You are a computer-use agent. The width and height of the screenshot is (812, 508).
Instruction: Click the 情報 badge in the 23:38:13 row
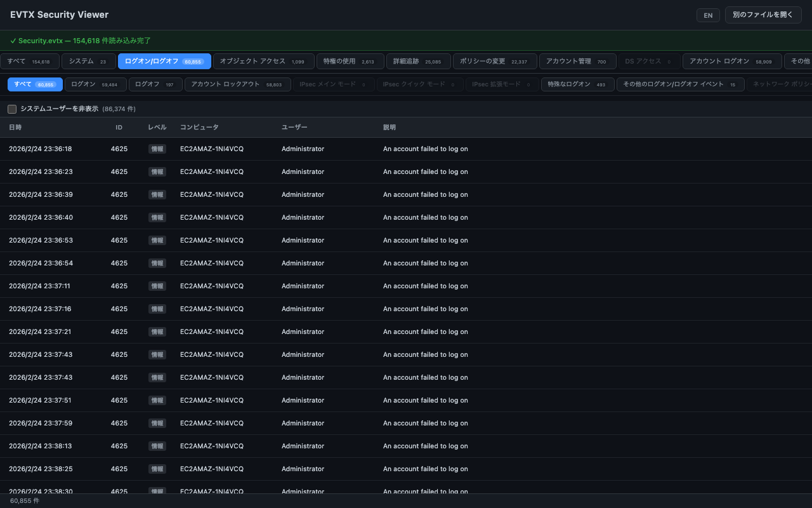[157, 446]
